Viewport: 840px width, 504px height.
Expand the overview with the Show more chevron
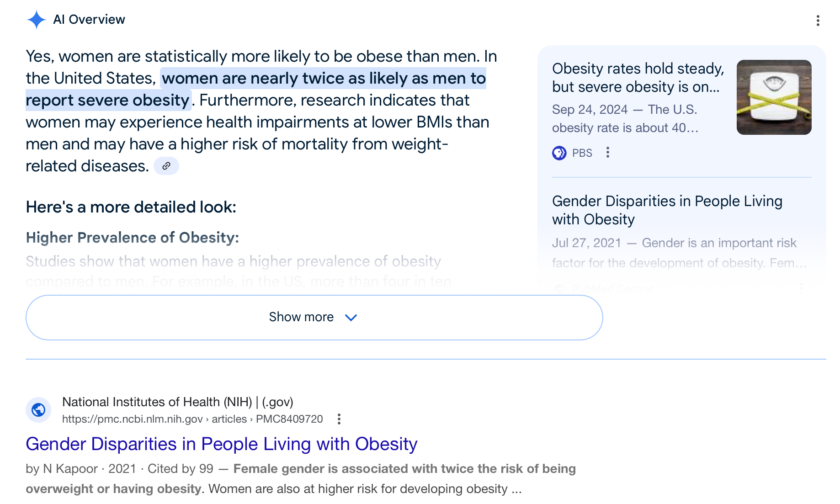tap(351, 317)
